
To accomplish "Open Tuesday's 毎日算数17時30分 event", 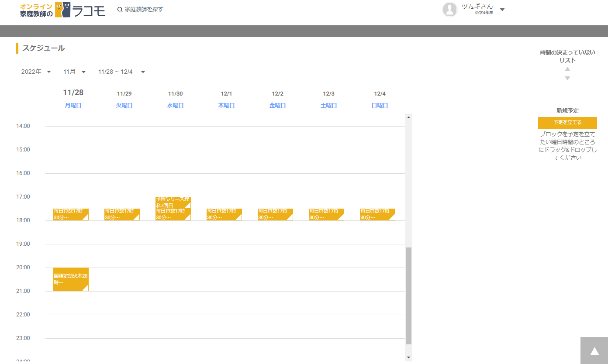I will point(122,214).
